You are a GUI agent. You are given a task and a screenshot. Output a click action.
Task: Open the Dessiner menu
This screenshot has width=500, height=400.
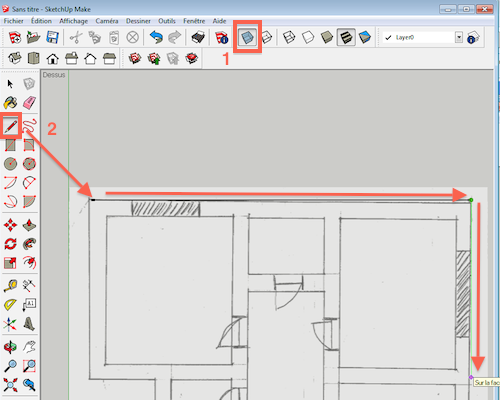tap(138, 21)
